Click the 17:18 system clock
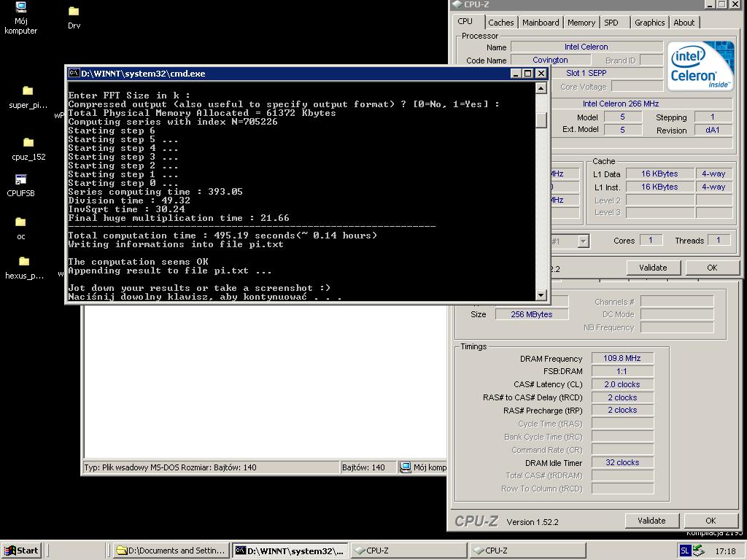This screenshot has width=747, height=560. 725,551
